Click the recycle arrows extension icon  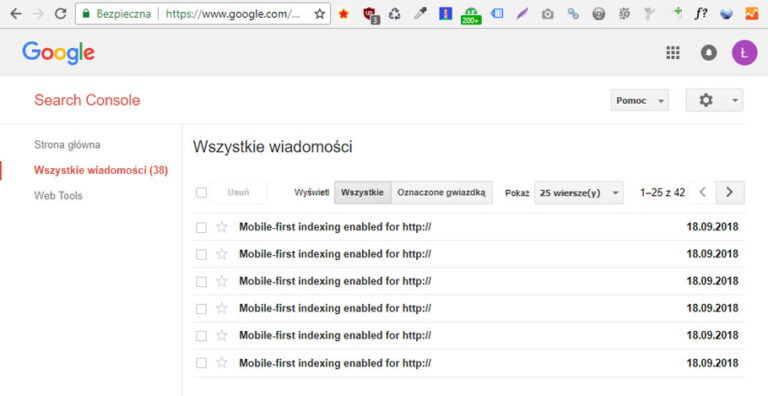pyautogui.click(x=394, y=14)
